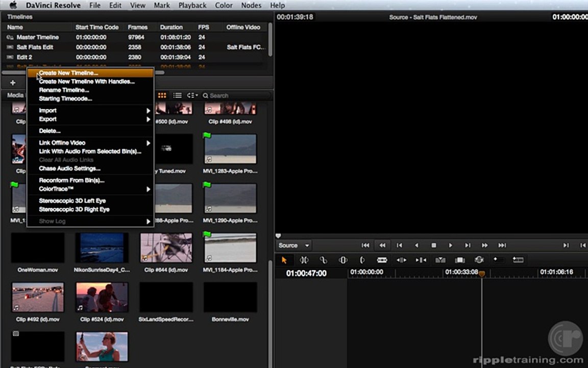Viewport: 588px width, 368px height.
Task: Select the Clip #644 (id).mov thumbnail
Action: (x=166, y=248)
